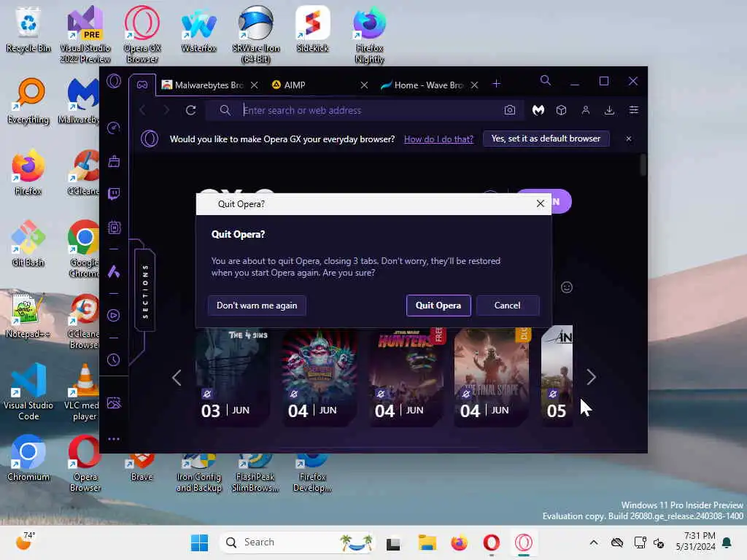Dismiss the default browser prompt bar

(629, 139)
